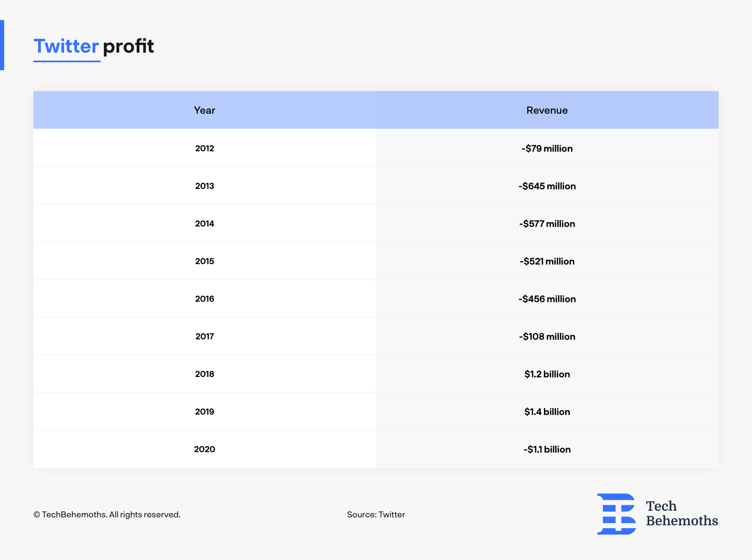
Task: Select the '$1.4 billion' value
Action: (547, 412)
